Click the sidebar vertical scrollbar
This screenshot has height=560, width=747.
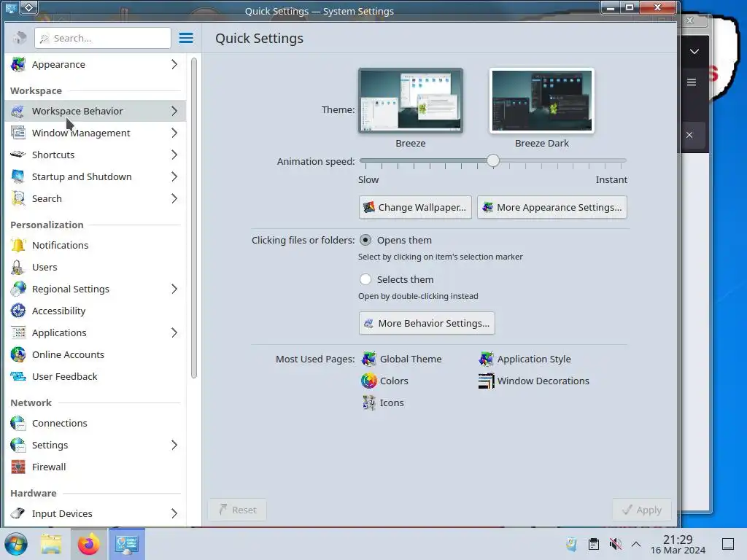click(x=194, y=218)
